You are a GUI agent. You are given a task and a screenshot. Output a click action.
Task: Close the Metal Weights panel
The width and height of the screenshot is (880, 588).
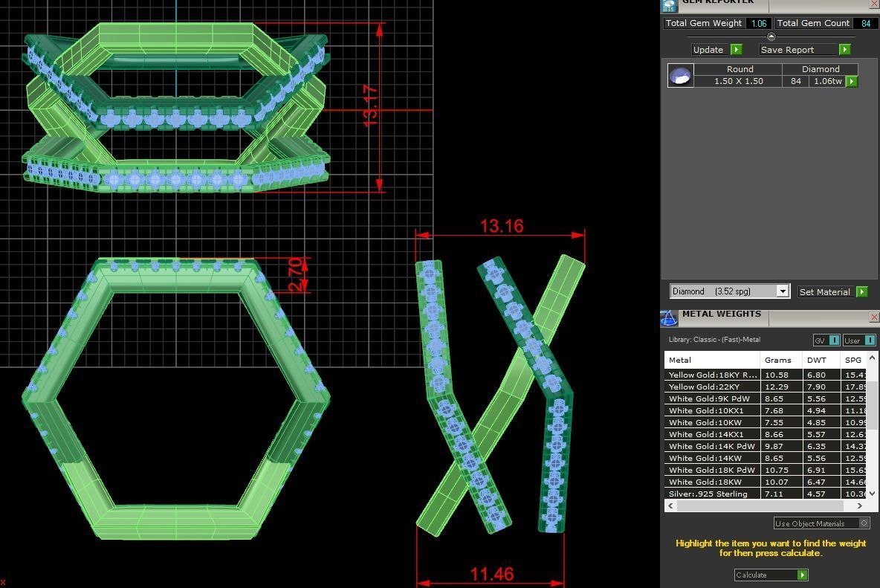874,317
